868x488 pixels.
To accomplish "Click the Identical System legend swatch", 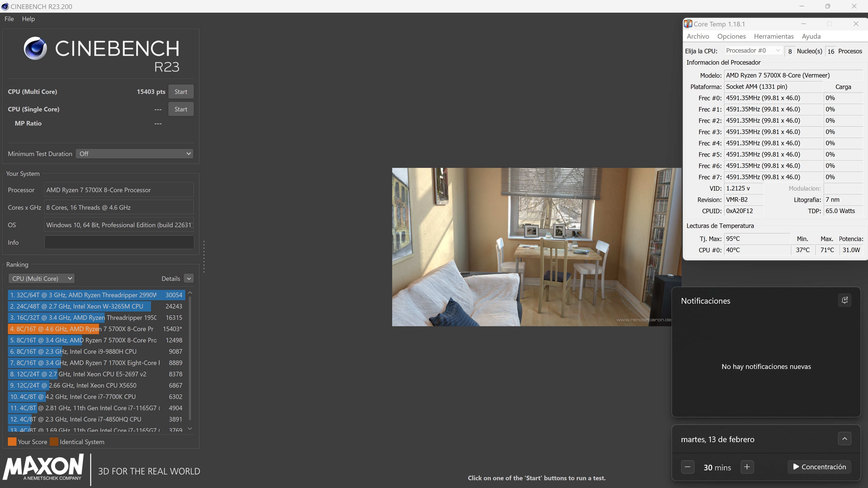I will coord(54,442).
